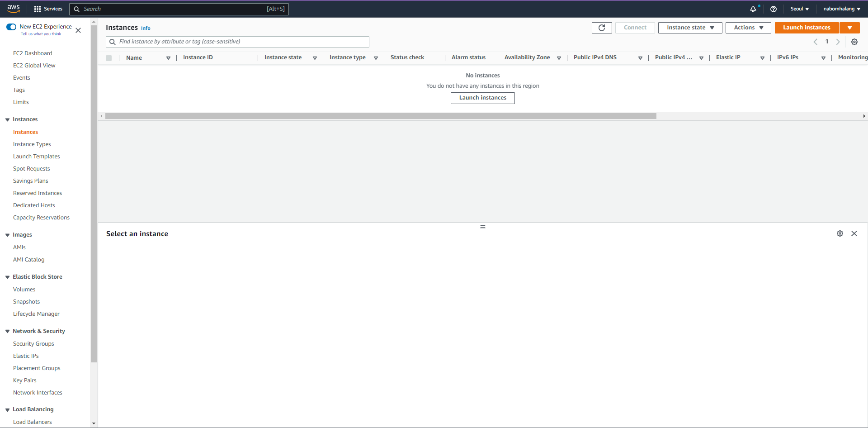
Task: Sort by Instance type column arrow
Action: coord(376,58)
